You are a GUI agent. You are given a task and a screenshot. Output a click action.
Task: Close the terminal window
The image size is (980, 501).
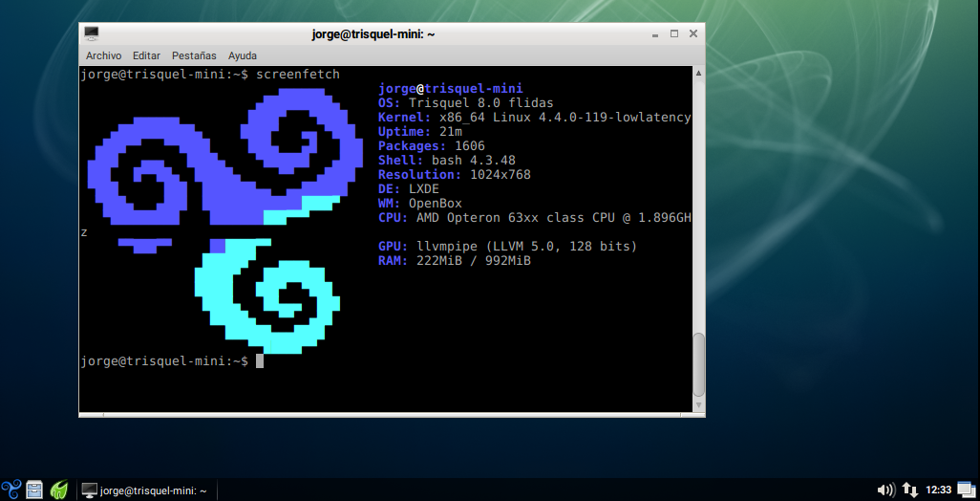(x=692, y=33)
